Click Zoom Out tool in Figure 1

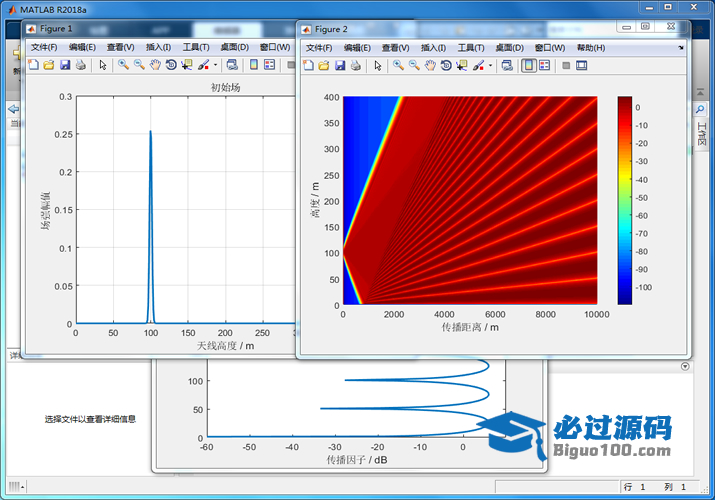click(x=139, y=65)
